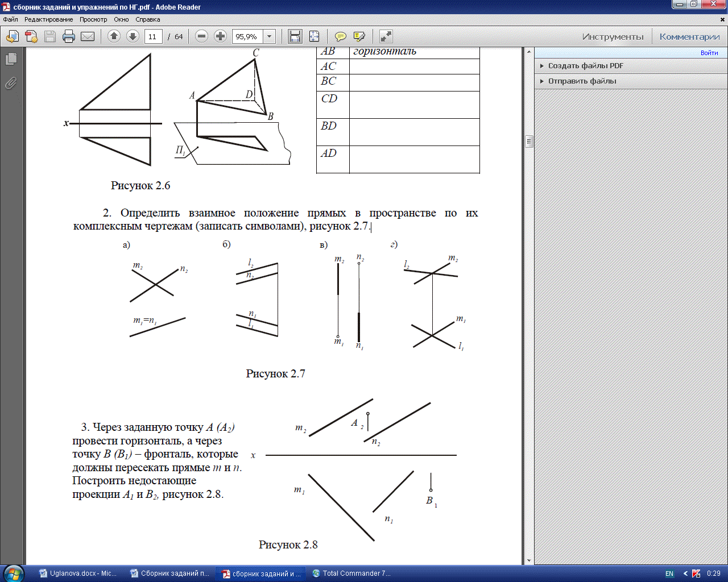This screenshot has width=728, height=582.
Task: Switch to read mode with arrows icon
Action: point(386,36)
